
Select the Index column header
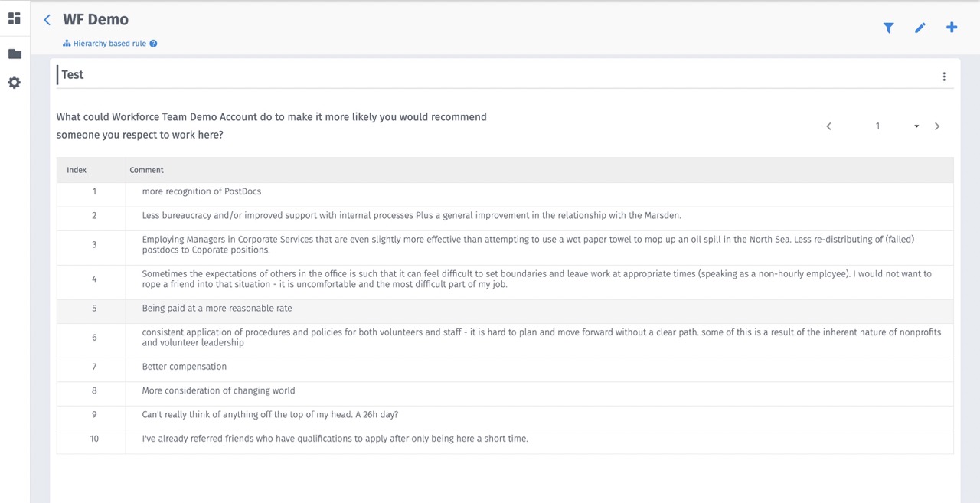click(77, 170)
